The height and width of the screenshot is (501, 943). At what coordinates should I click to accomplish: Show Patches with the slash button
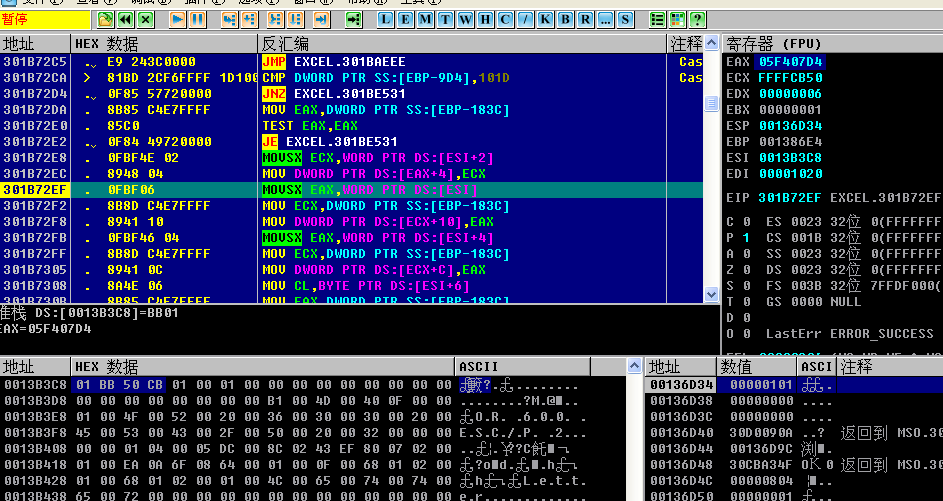525,19
